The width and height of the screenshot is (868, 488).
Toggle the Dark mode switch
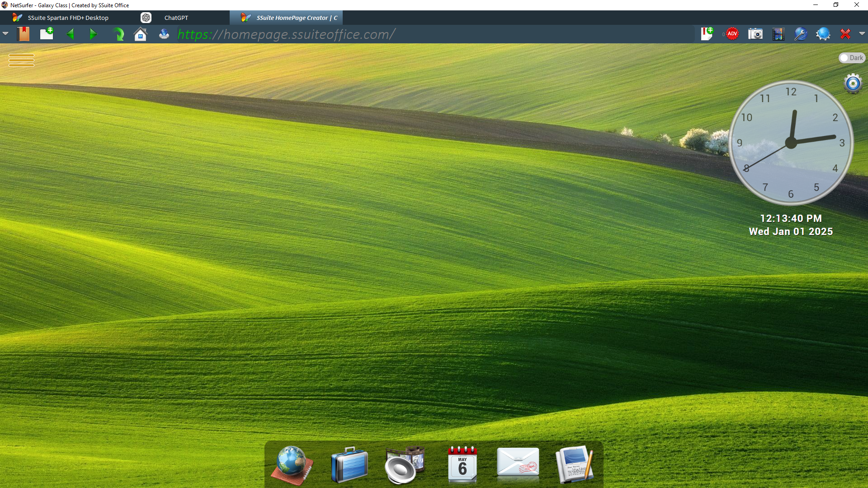coord(852,58)
